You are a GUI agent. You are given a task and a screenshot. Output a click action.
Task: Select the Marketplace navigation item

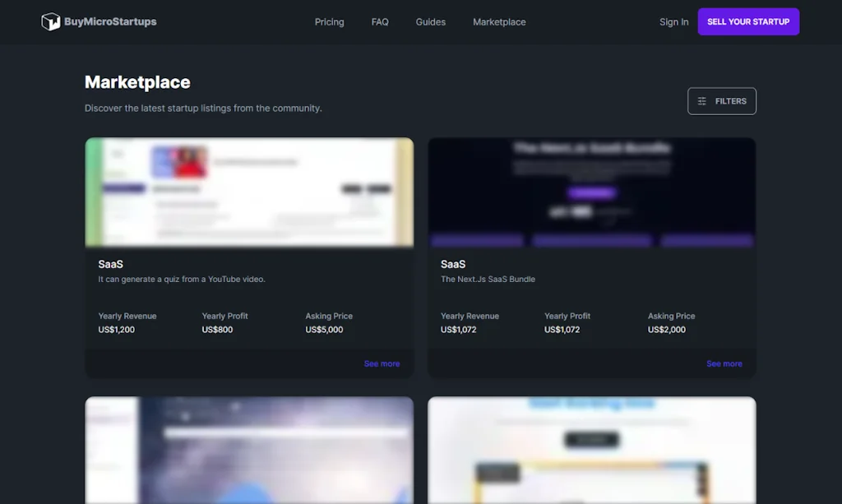[499, 22]
